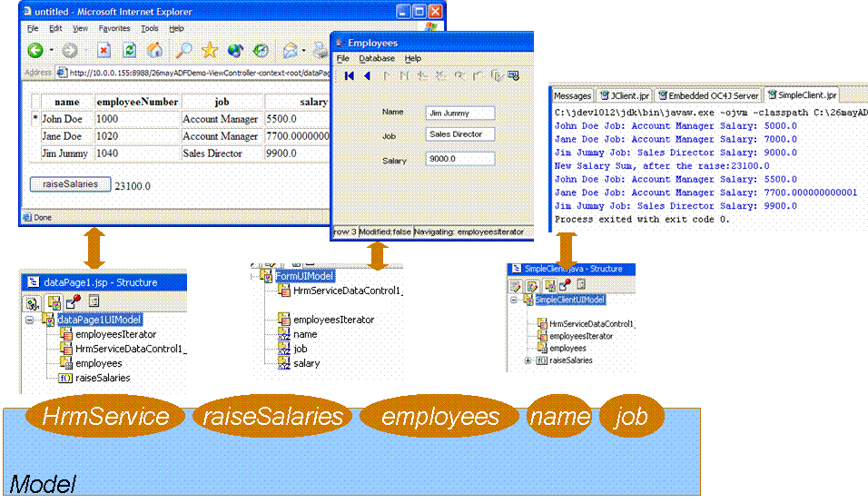
Task: Open Favorites star icon
Action: tap(209, 50)
